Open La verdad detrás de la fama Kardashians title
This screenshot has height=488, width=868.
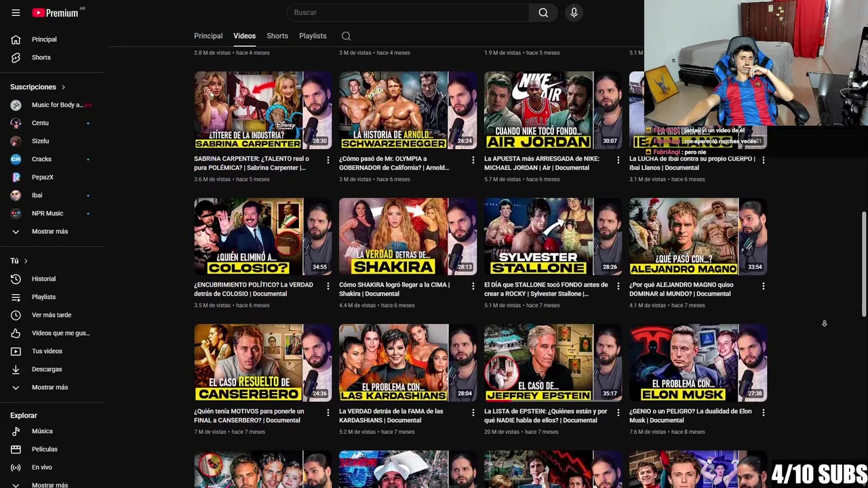click(x=391, y=415)
